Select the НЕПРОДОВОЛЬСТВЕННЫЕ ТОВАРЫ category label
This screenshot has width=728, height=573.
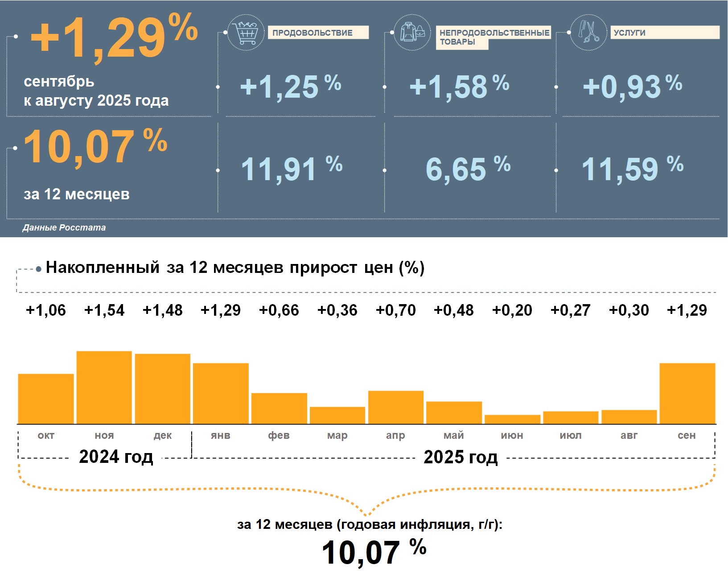point(494,37)
